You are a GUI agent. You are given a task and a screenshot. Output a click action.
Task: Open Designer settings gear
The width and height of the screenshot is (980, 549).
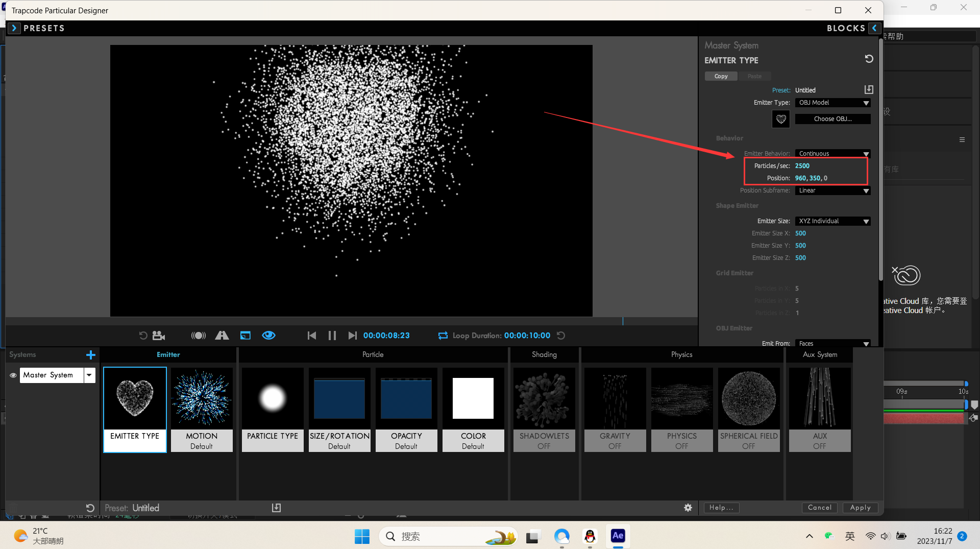pos(688,508)
